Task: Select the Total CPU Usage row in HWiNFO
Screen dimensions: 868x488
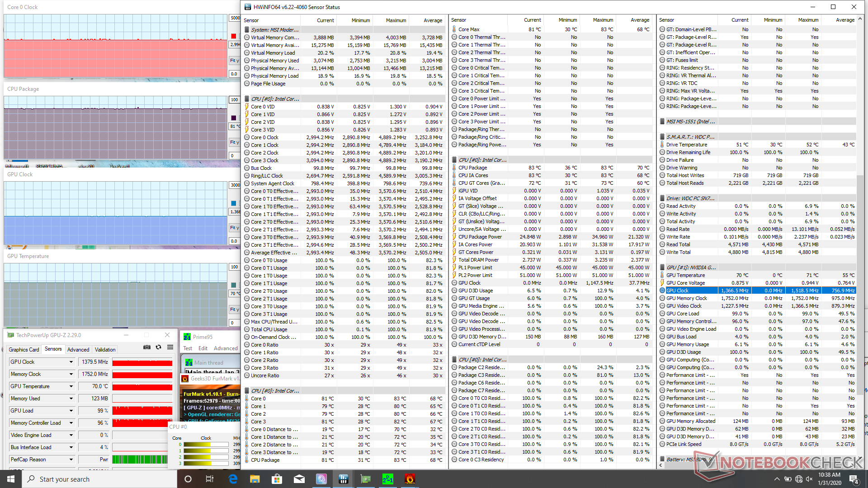Action: pyautogui.click(x=344, y=329)
